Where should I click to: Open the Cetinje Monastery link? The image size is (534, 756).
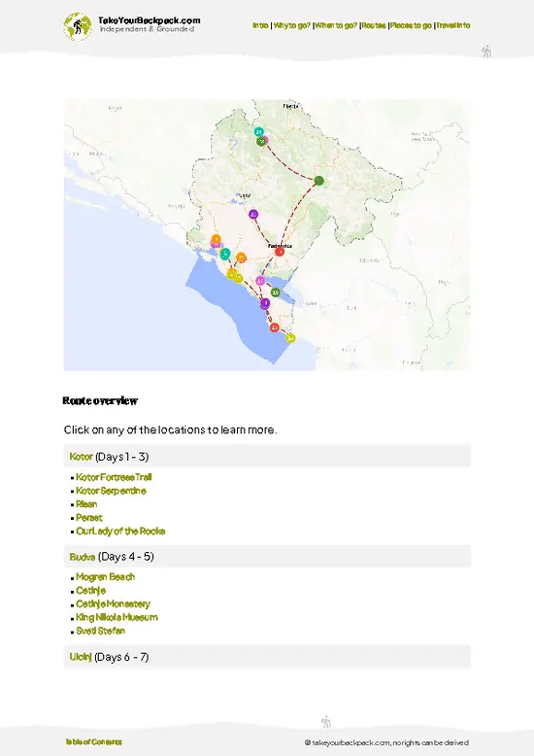(x=114, y=603)
